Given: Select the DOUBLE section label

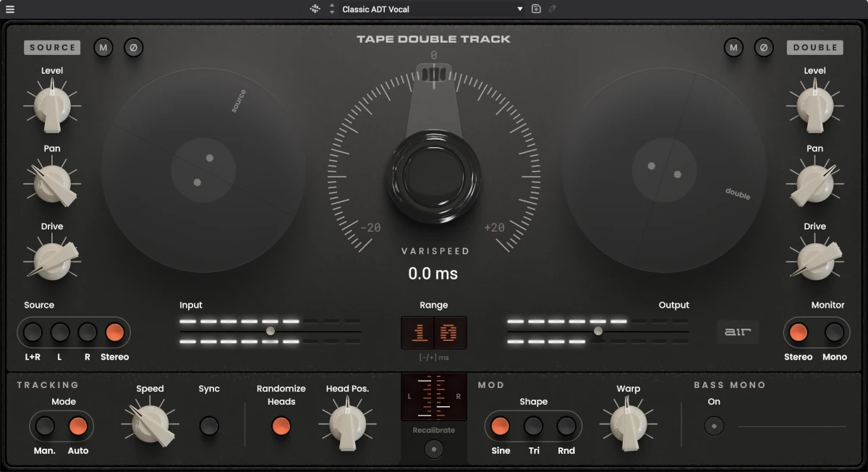Looking at the screenshot, I should tap(814, 47).
